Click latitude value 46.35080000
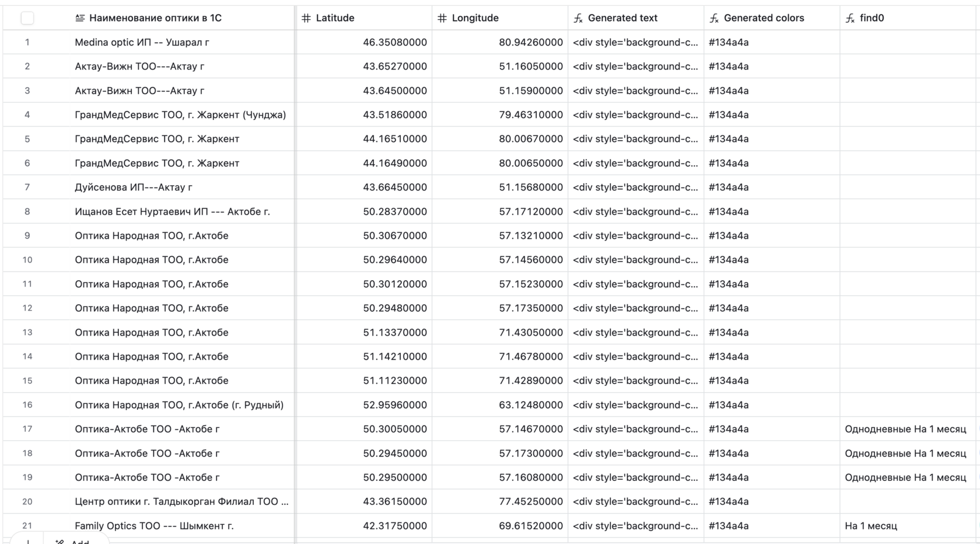This screenshot has width=980, height=544. 395,42
